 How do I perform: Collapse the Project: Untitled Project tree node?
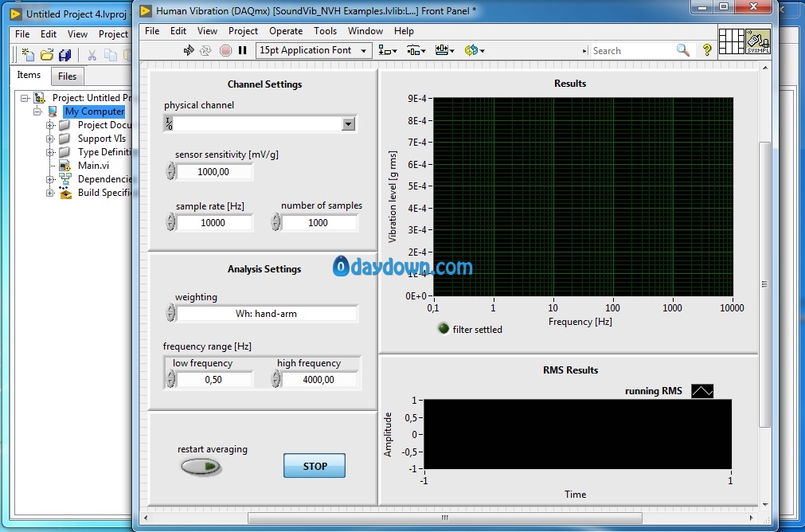[x=24, y=98]
